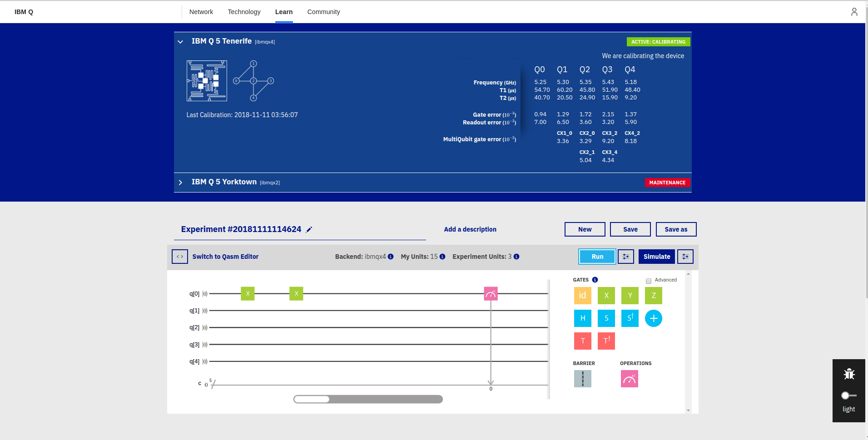Select the X gate from the palette
Screen dimensions: 868x440
(x=606, y=295)
